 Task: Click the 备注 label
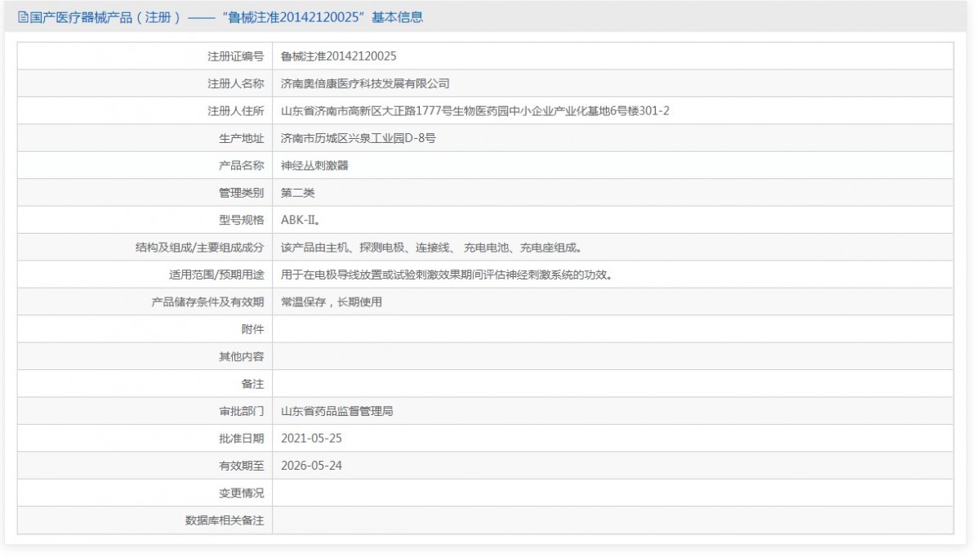[253, 384]
